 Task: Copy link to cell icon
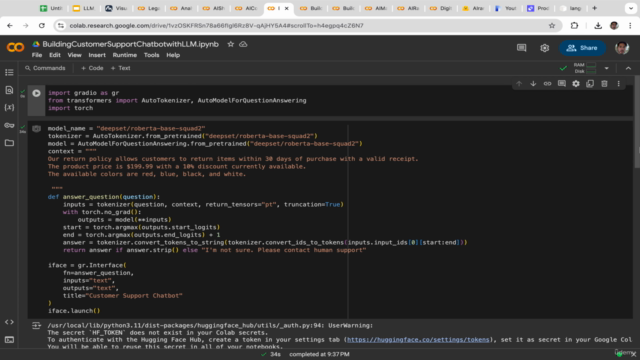tap(547, 84)
